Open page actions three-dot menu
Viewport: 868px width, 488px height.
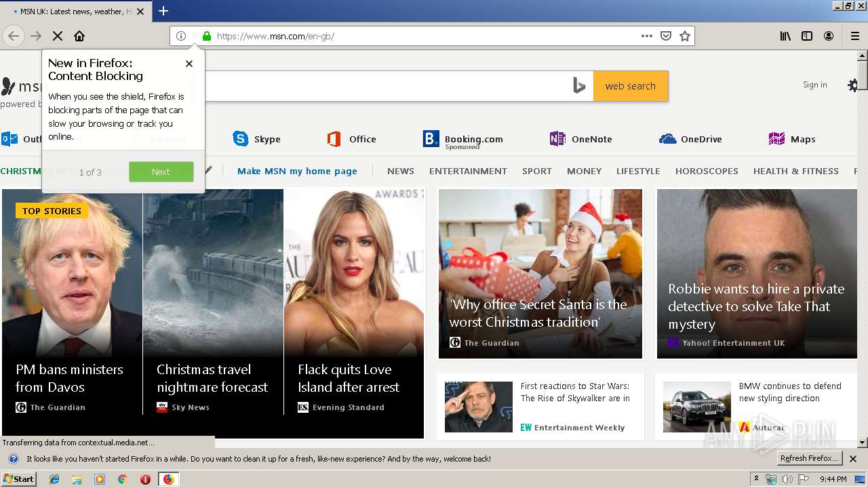(647, 36)
